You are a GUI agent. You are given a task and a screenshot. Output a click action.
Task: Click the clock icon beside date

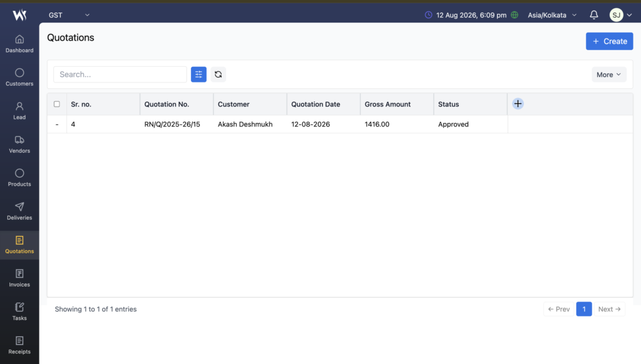click(428, 15)
